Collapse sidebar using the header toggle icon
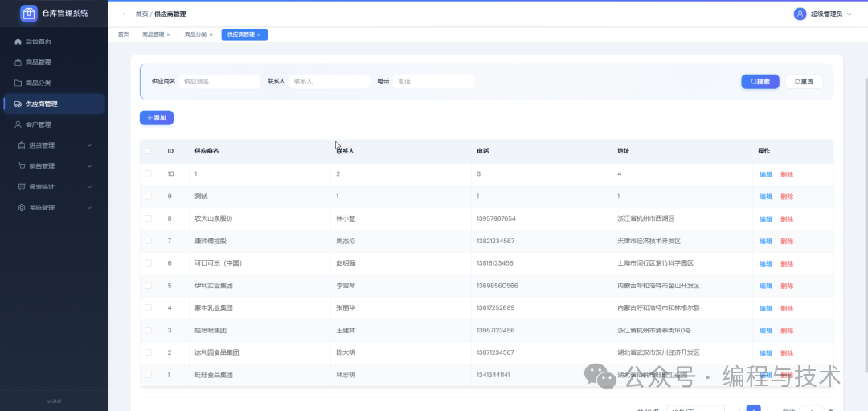Image resolution: width=868 pixels, height=411 pixels. pyautogui.click(x=124, y=14)
